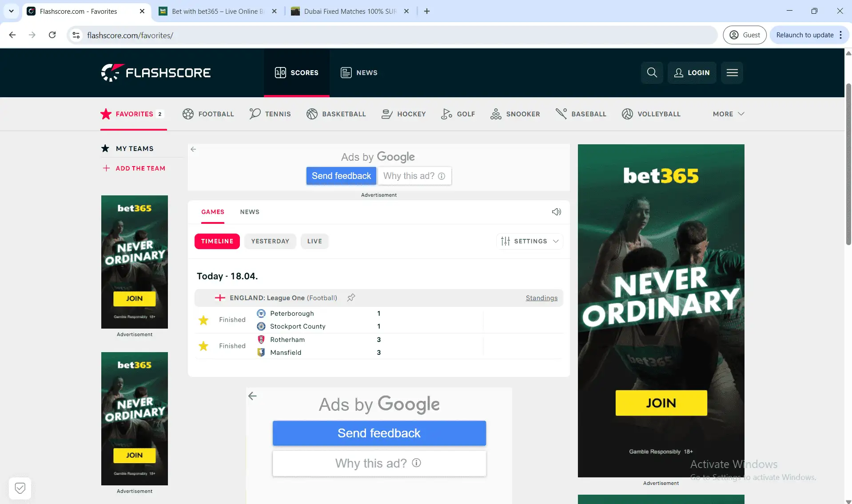Switch to the Bet with bet365 browser tab

tap(213, 11)
